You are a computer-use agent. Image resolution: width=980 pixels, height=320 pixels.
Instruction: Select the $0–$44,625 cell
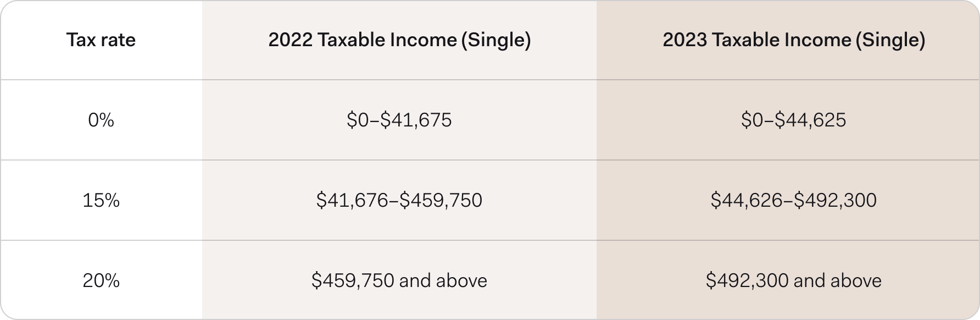pos(794,120)
